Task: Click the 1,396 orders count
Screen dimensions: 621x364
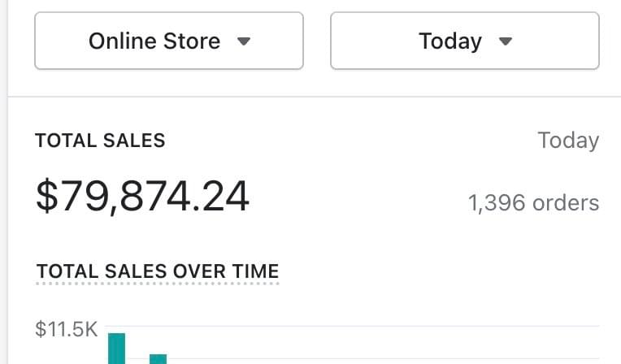Action: coord(533,202)
